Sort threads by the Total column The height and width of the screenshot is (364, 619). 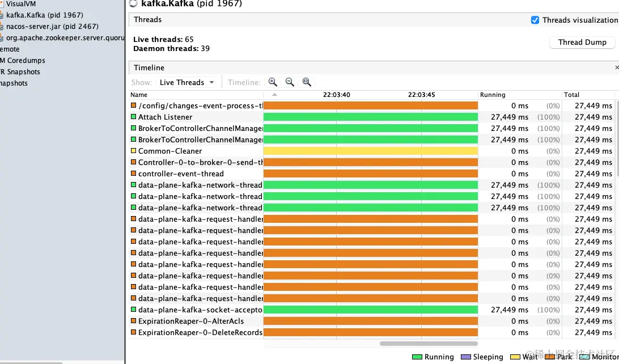click(588, 95)
